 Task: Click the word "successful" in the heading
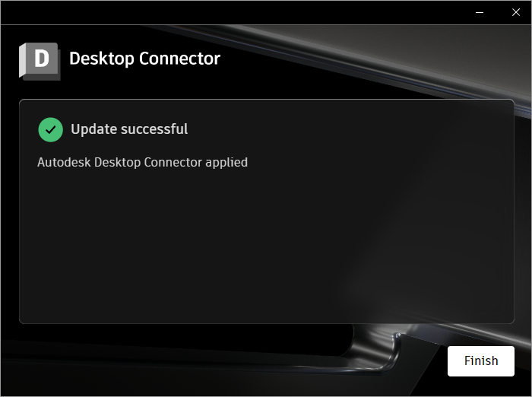[154, 129]
